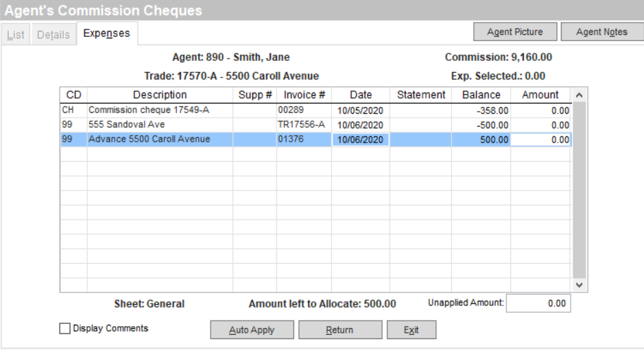Switch to the List tab
Viewport: 644px width, 350px height.
[x=16, y=34]
